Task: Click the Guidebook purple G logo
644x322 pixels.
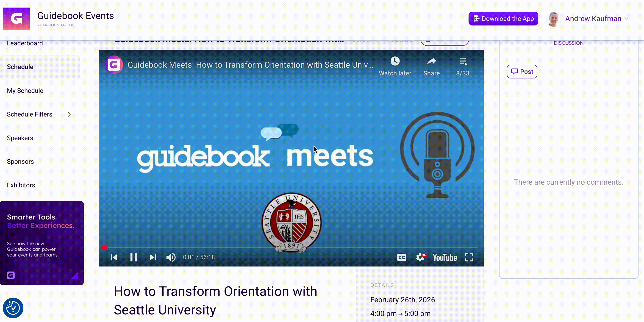Action: tap(17, 19)
